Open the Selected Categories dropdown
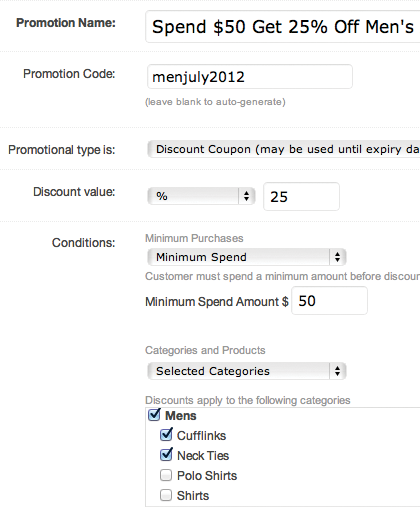This screenshot has width=420, height=507. (x=247, y=371)
